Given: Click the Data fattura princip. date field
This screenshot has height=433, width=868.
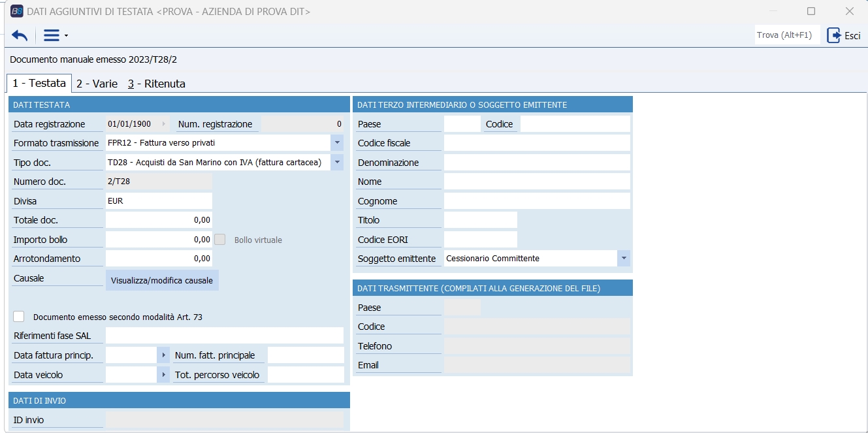Looking at the screenshot, I should pyautogui.click(x=131, y=355).
